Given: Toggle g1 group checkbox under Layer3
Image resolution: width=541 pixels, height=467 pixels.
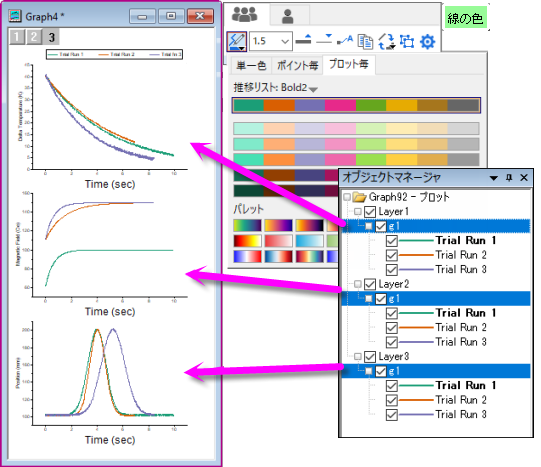Looking at the screenshot, I should (381, 371).
